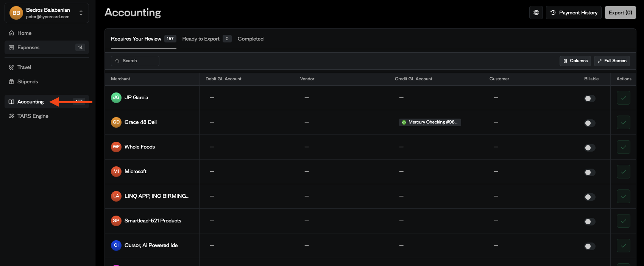
Task: Approve the Smartlead-521 Products checkmark
Action: point(623,221)
